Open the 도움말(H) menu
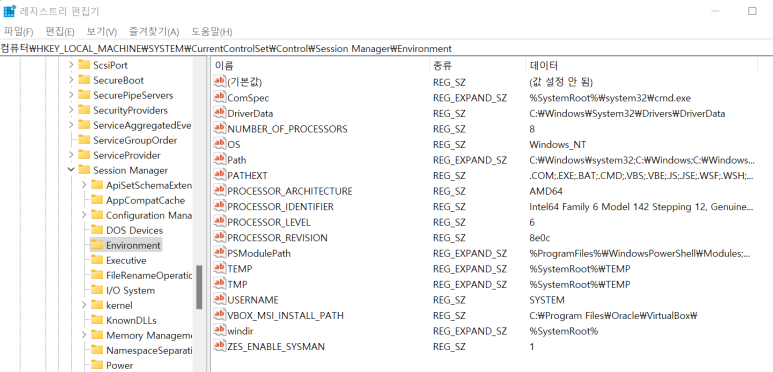 pos(211,32)
